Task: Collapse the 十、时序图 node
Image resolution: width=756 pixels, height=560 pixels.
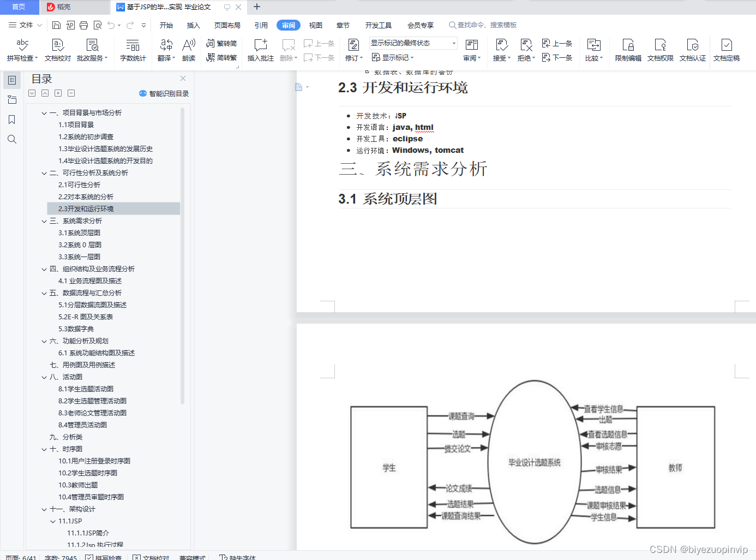Action: (44, 449)
